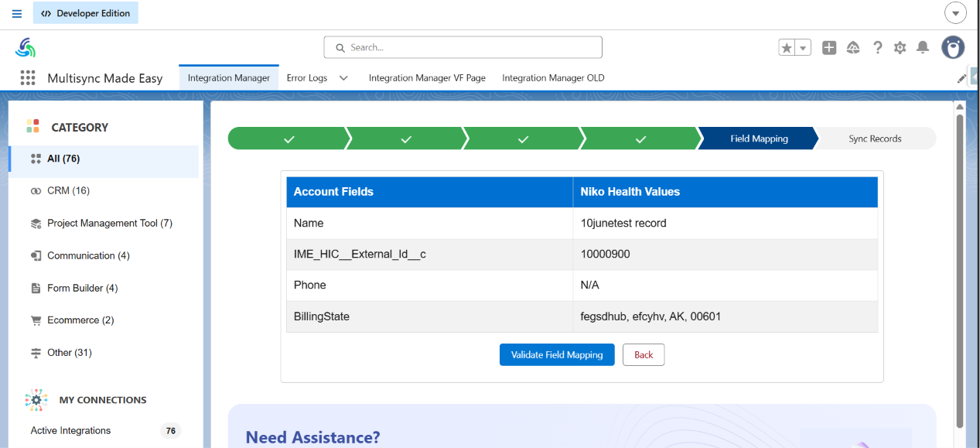Open the user profile avatar

(x=953, y=47)
